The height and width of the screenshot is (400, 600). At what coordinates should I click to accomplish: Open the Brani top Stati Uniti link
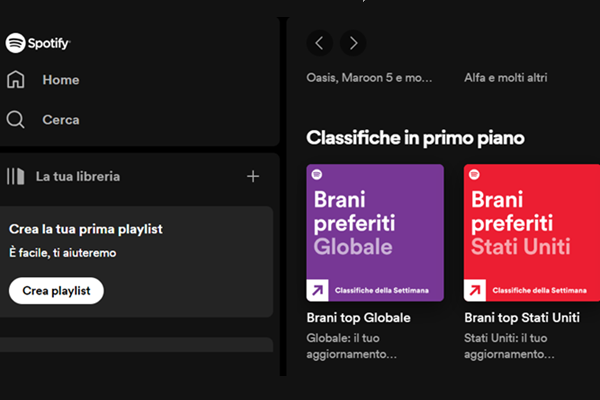522,318
